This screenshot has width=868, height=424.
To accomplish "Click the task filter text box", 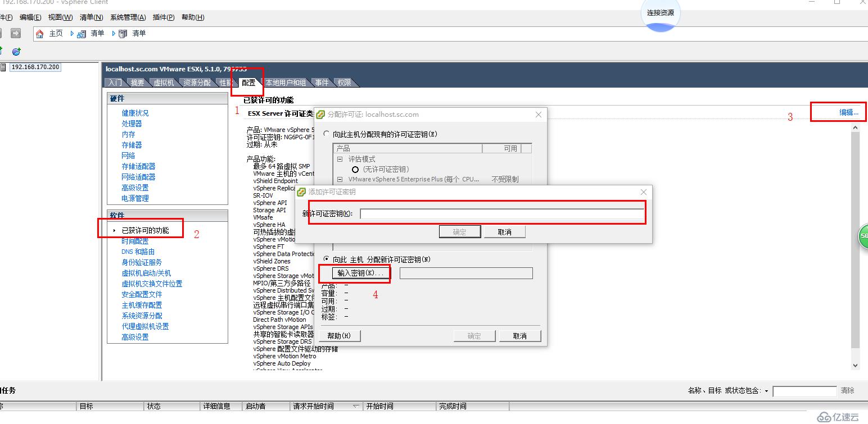I will click(x=804, y=391).
